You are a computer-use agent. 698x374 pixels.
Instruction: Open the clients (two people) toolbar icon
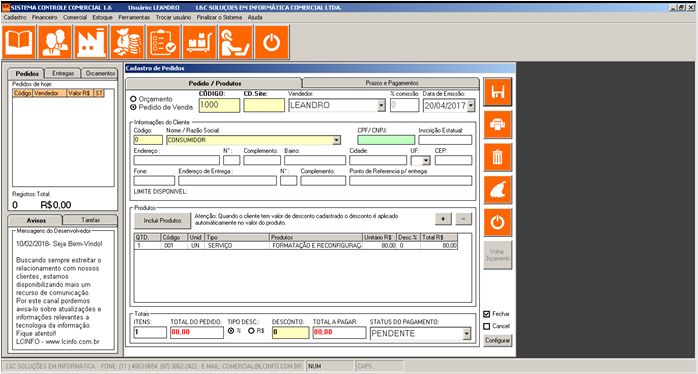tap(55, 42)
